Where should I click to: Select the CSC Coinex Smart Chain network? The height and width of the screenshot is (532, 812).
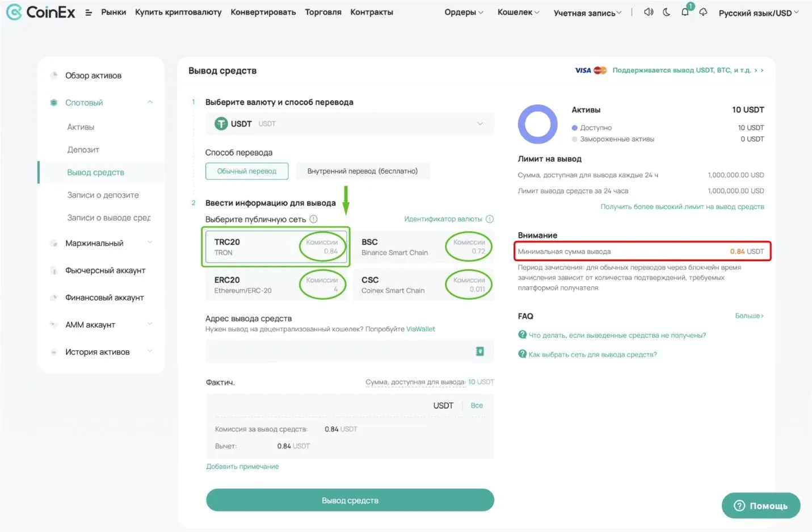[x=423, y=284]
